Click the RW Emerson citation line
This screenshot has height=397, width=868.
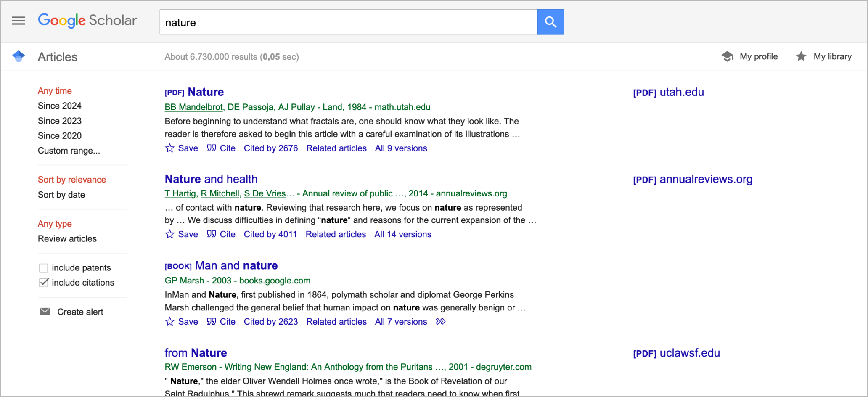point(348,367)
